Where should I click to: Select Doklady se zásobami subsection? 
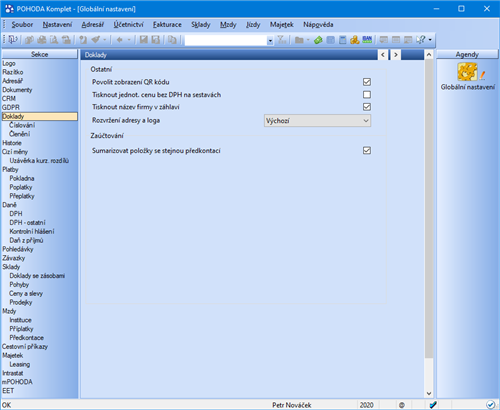click(37, 276)
